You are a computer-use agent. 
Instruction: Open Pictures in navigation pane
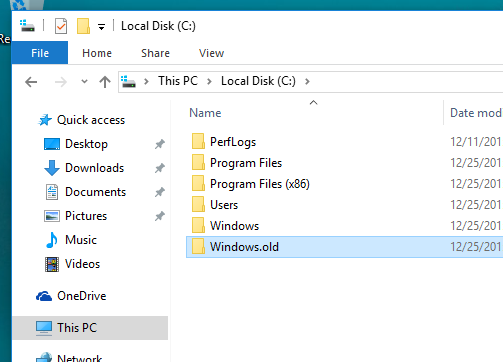coord(86,216)
